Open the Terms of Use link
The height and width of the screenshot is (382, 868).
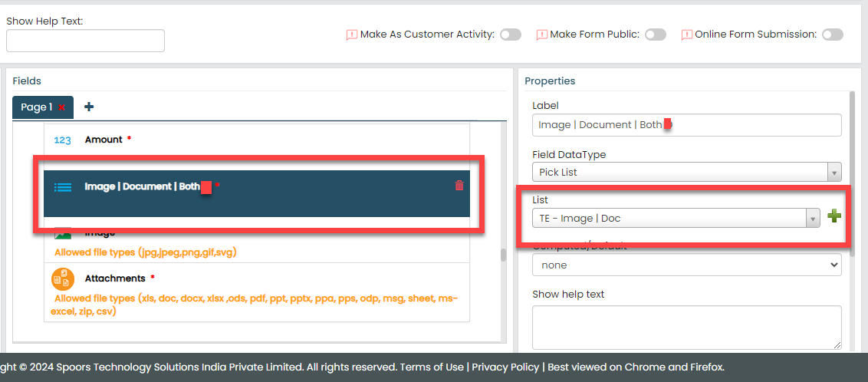(432, 367)
